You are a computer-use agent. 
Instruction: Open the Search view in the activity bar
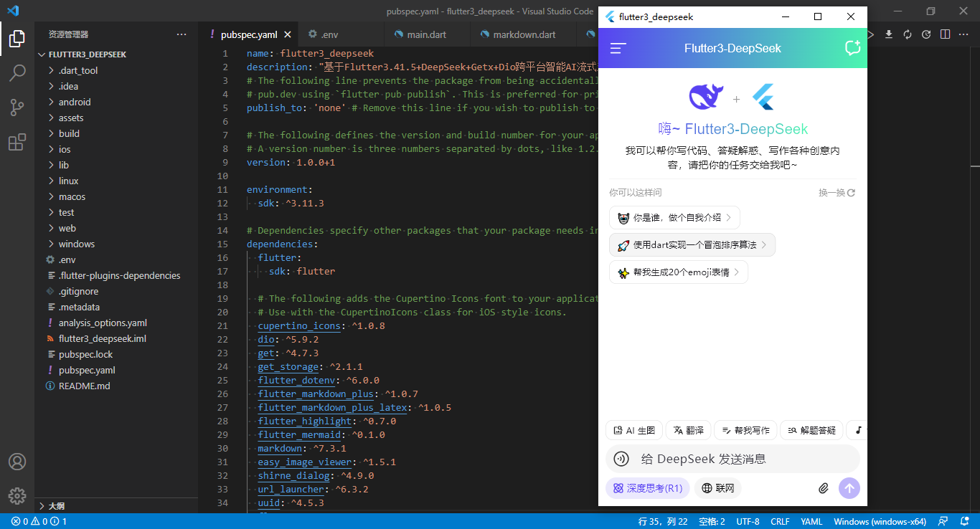point(17,72)
